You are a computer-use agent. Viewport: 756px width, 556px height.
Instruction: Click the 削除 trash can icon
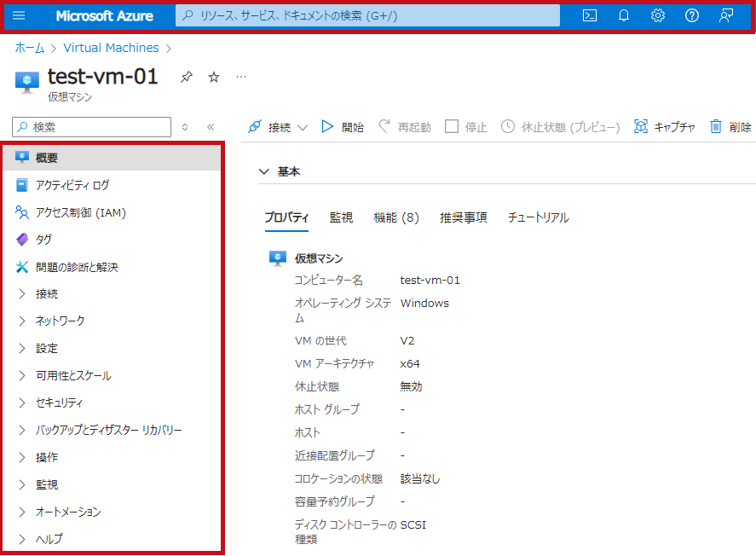pyautogui.click(x=716, y=126)
